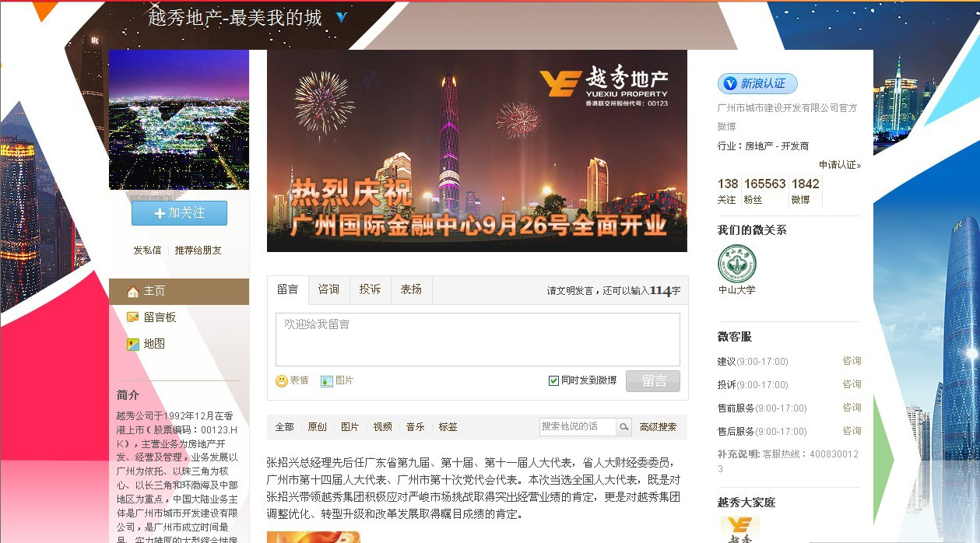Expand 申请认证» link
This screenshot has height=543, width=980.
pos(840,165)
